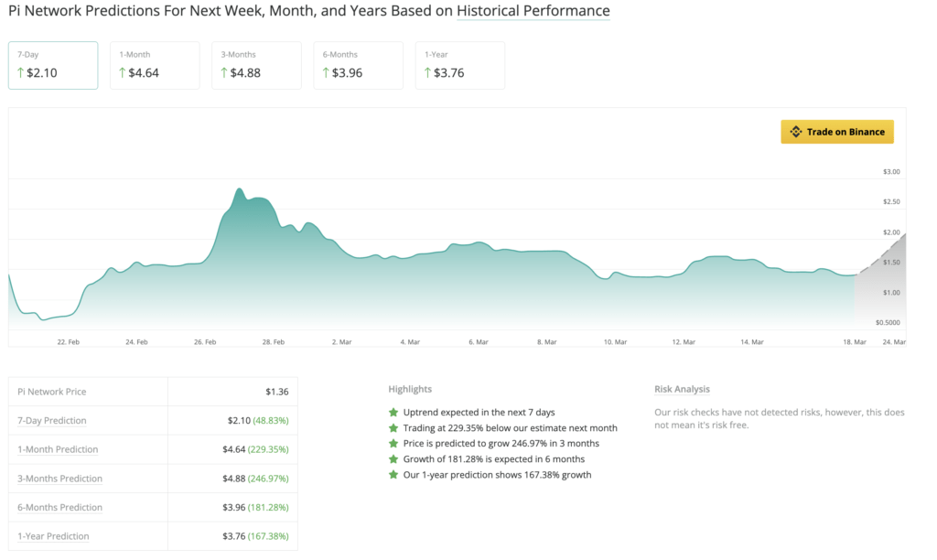Click the Pi Network Price row label
Screen dimensions: 937x560
point(52,392)
